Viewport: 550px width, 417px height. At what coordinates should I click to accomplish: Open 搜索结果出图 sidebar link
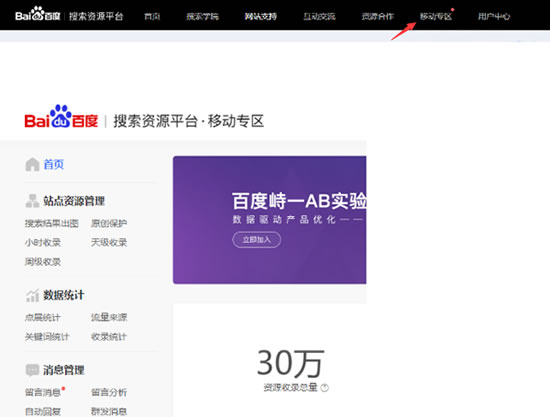click(52, 223)
